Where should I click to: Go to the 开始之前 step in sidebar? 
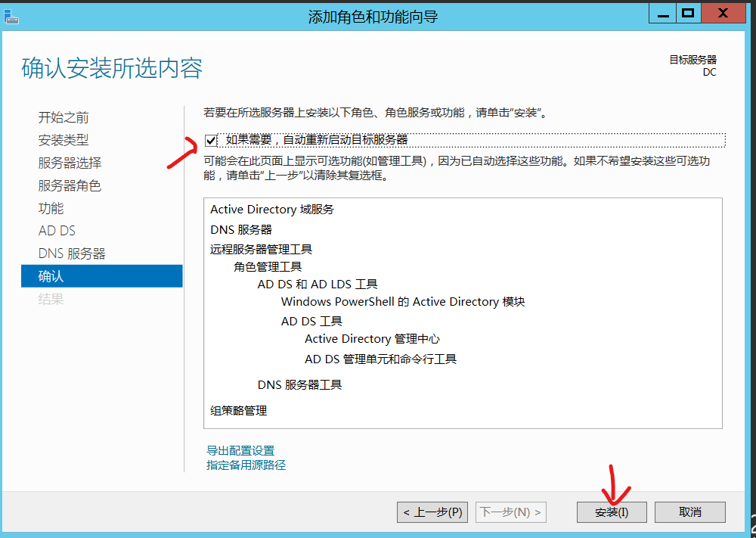(x=64, y=117)
